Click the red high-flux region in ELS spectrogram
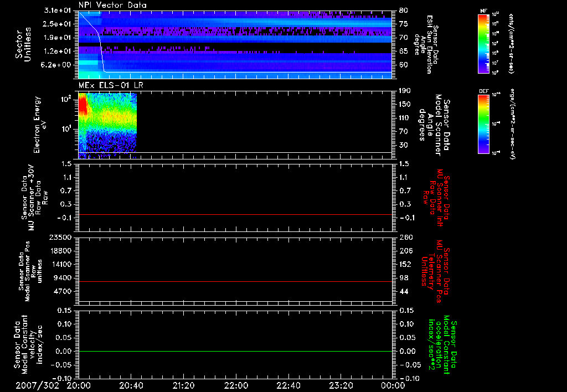The width and height of the screenshot is (567, 392). (x=83, y=104)
